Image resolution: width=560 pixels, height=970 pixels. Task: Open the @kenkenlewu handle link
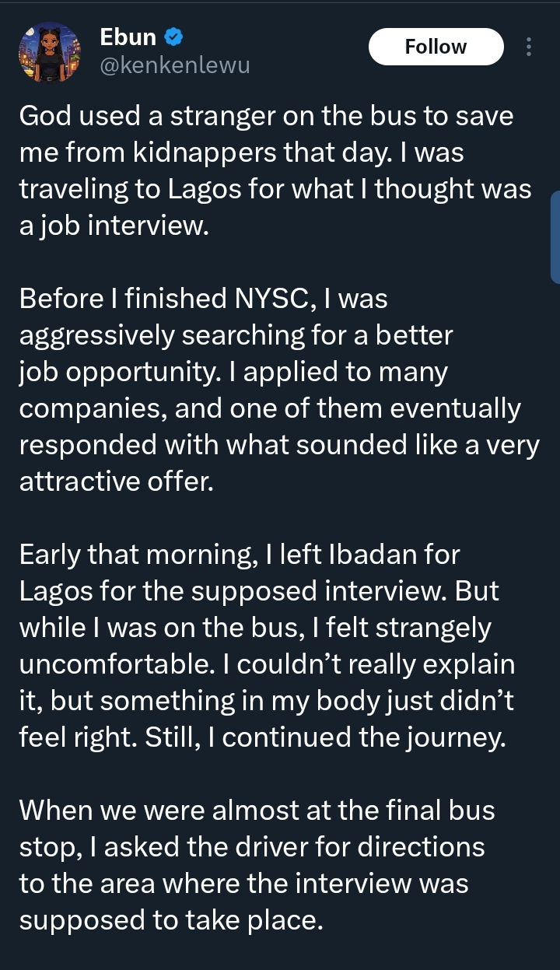[175, 65]
